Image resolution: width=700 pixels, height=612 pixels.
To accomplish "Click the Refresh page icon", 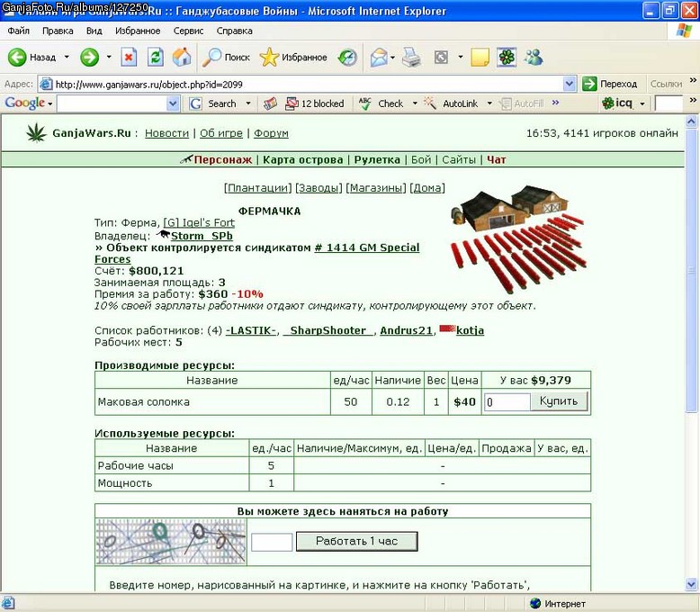I will (156, 58).
